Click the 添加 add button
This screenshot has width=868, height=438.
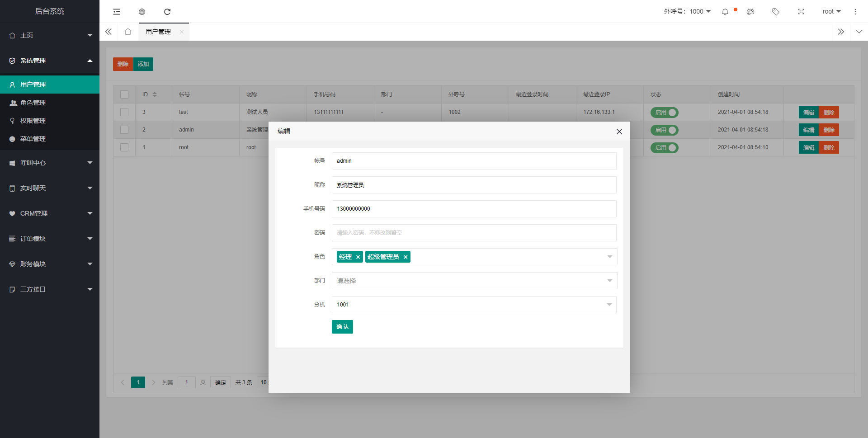(143, 64)
